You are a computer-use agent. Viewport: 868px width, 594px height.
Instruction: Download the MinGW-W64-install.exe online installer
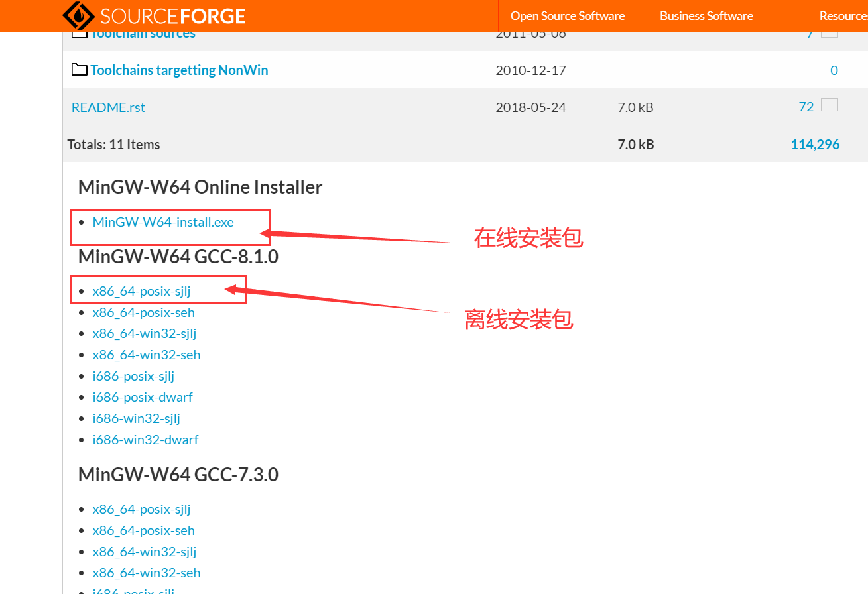(163, 223)
